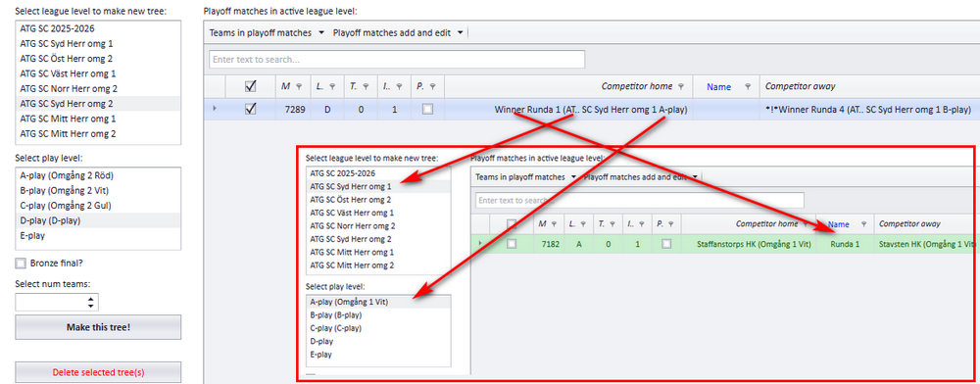This screenshot has height=384, width=980.
Task: Select ATG SC Norr Herr omg 2 in main list
Action: (x=98, y=89)
